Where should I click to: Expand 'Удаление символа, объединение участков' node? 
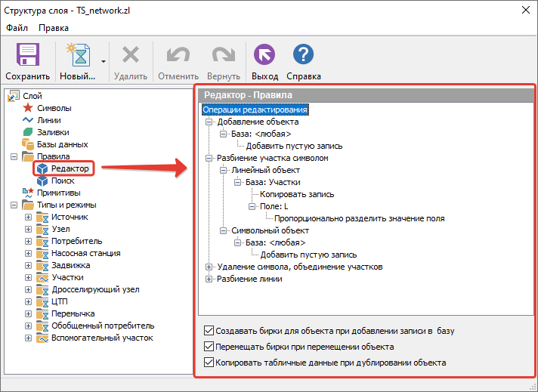(x=209, y=267)
